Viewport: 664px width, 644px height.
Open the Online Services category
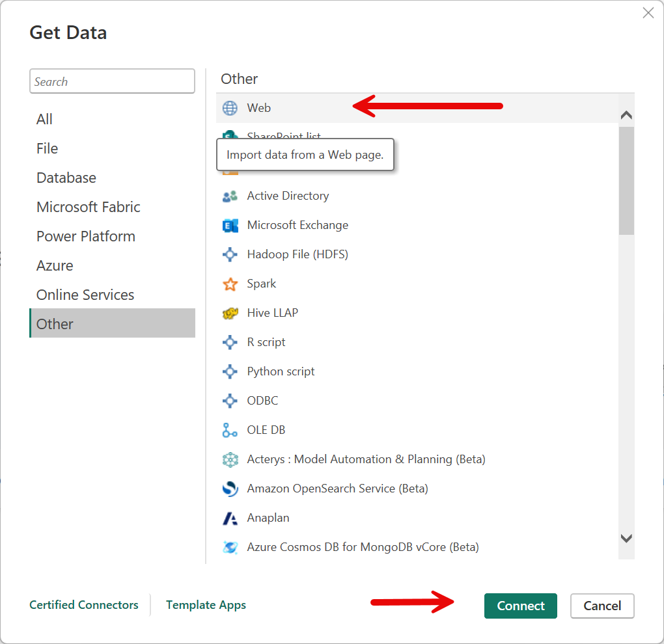[x=112, y=295]
